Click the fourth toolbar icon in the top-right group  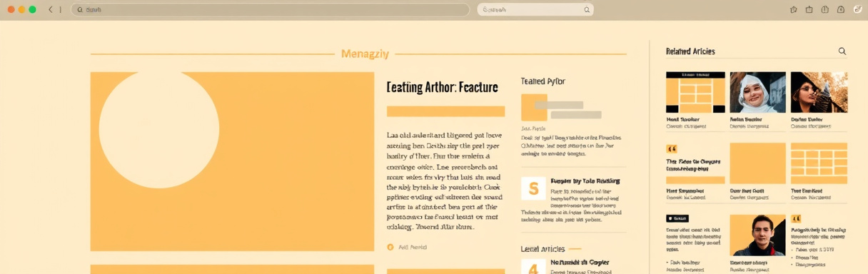coord(841,10)
